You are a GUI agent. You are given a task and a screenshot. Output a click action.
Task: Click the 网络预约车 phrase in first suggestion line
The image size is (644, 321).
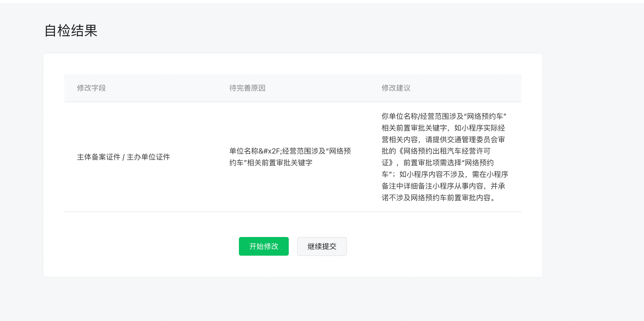[x=485, y=116]
